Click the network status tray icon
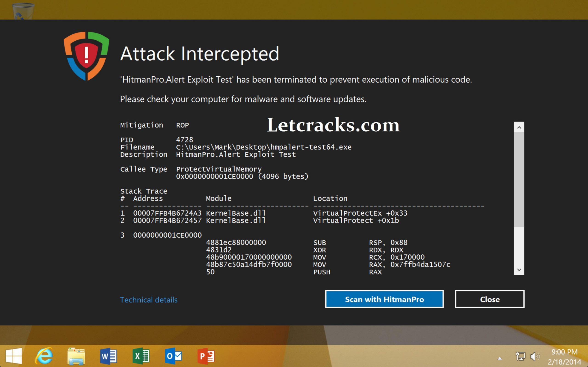 coord(520,356)
